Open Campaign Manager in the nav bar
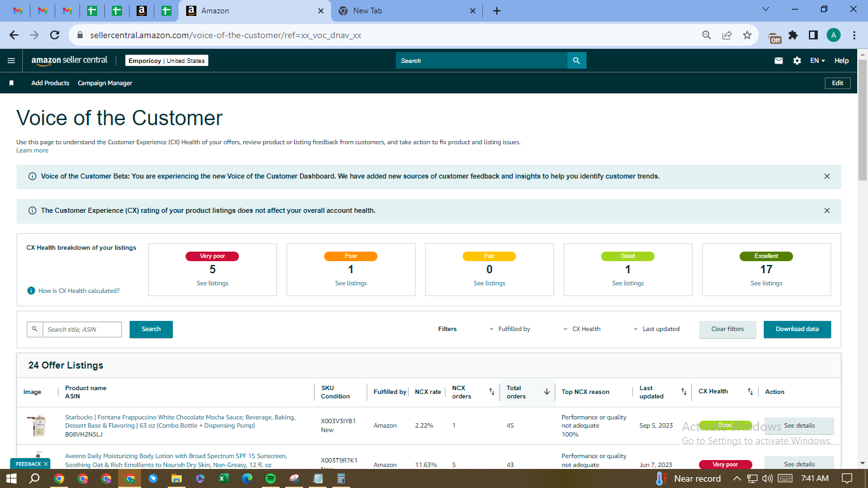 (x=105, y=83)
